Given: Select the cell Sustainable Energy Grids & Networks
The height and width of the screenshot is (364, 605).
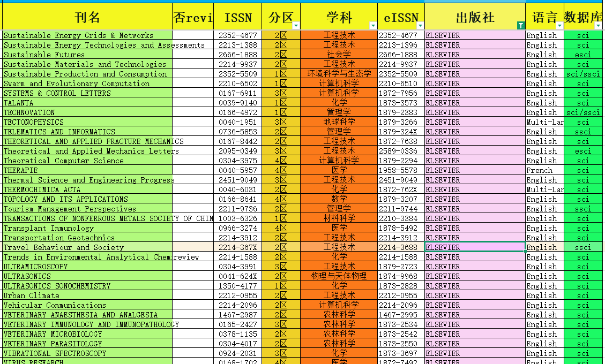Looking at the screenshot, I should pos(87,35).
